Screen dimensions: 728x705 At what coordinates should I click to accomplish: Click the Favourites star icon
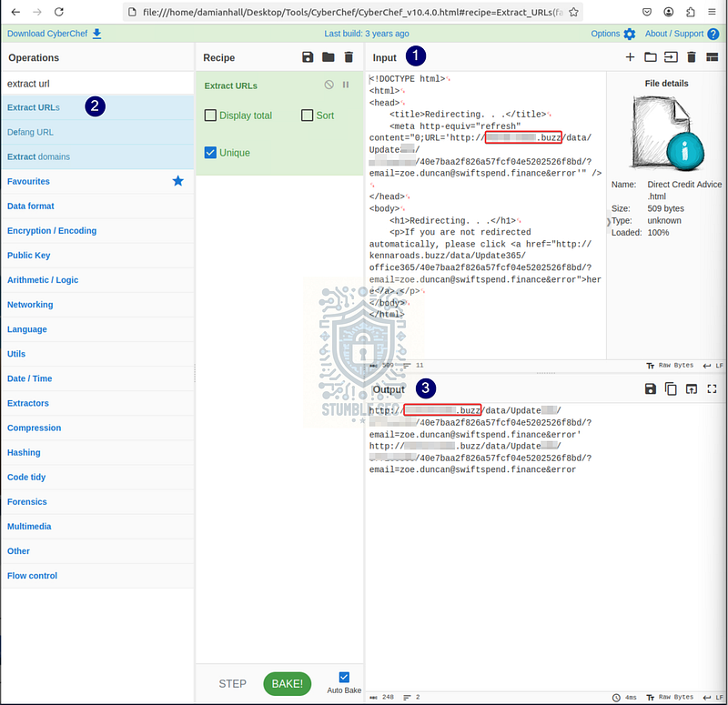177,181
